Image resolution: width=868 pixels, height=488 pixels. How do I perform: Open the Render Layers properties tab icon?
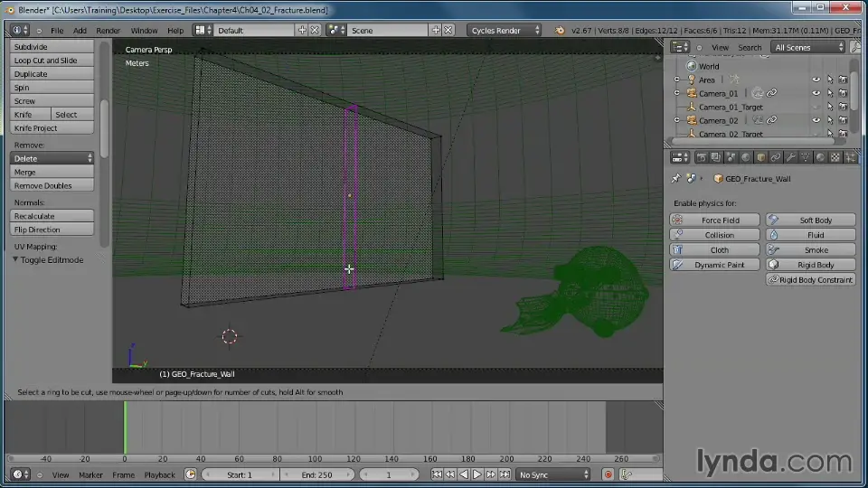pyautogui.click(x=716, y=157)
